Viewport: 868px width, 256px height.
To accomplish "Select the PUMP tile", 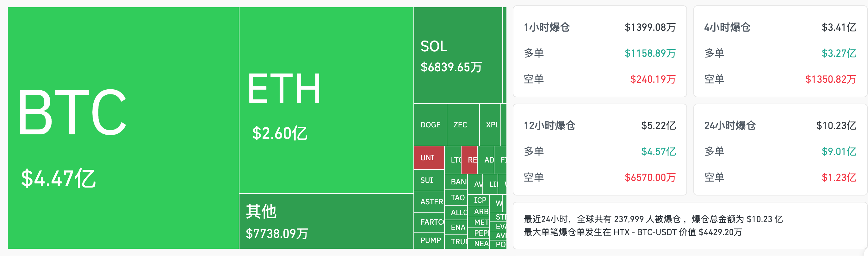I will (x=429, y=240).
